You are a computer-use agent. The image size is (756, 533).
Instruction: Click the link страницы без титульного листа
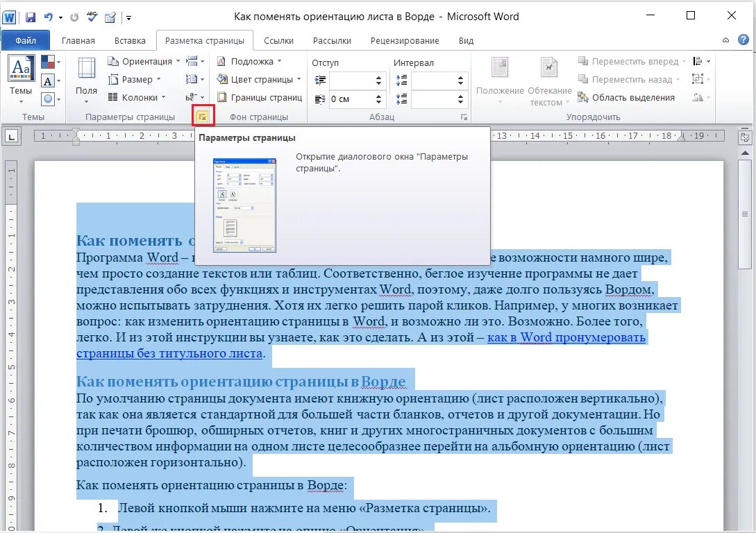pyautogui.click(x=169, y=353)
